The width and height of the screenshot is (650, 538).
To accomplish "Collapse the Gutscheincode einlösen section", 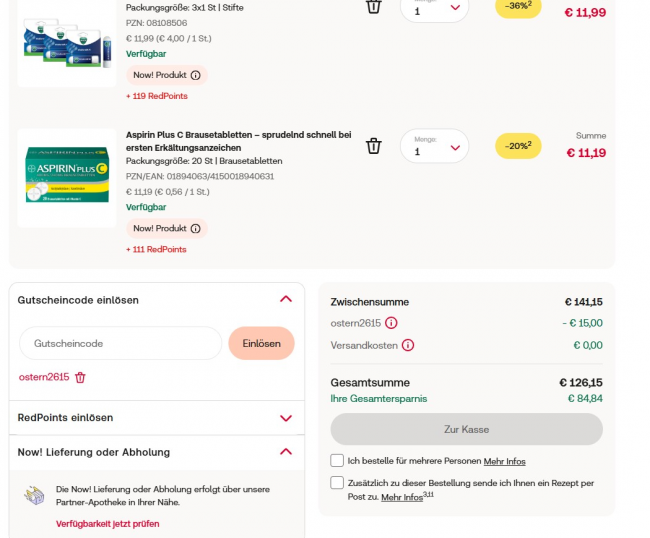I will click(286, 299).
